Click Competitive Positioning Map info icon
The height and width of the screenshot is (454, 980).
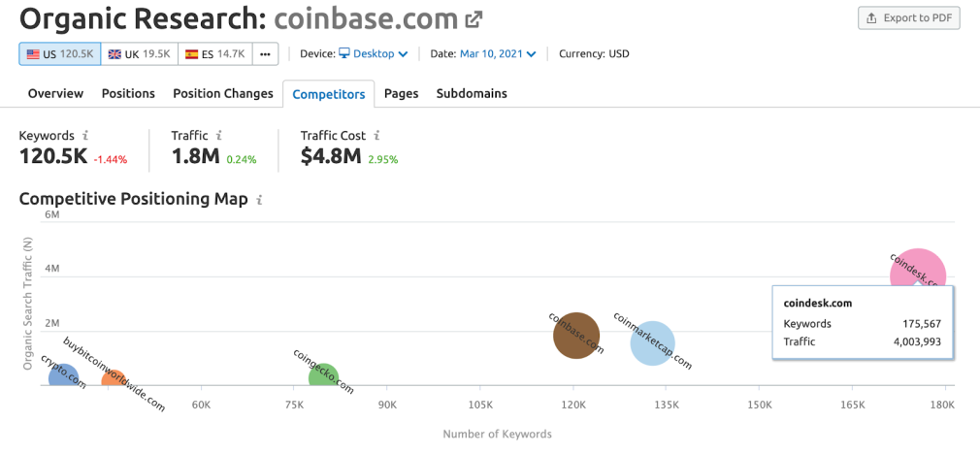coord(259,200)
